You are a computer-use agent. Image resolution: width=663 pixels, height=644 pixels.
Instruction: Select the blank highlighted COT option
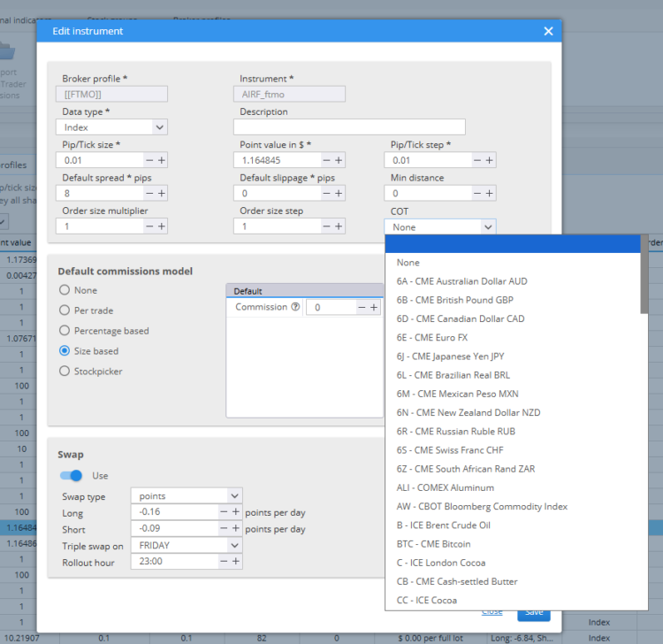tap(513, 244)
